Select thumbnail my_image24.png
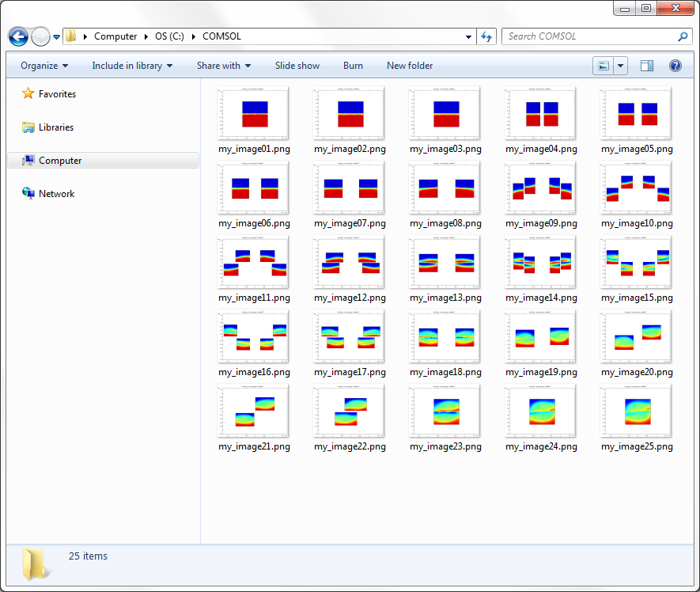 click(541, 411)
